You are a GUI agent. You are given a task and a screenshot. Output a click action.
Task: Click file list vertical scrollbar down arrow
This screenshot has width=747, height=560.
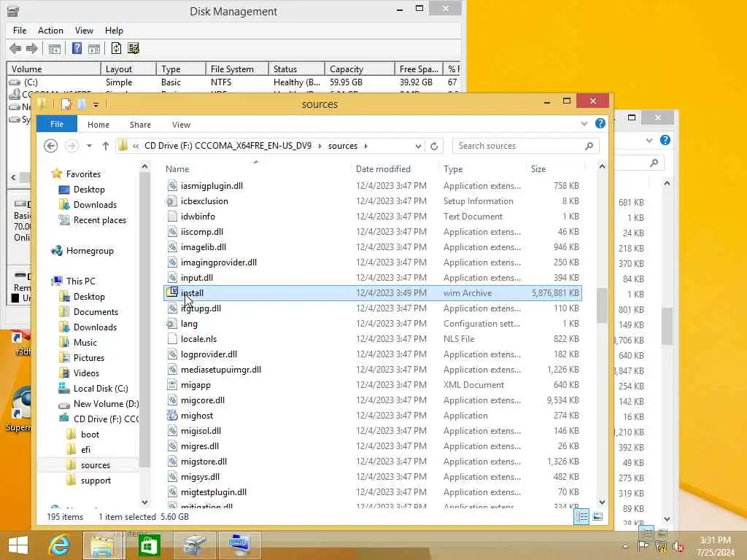coord(602,502)
